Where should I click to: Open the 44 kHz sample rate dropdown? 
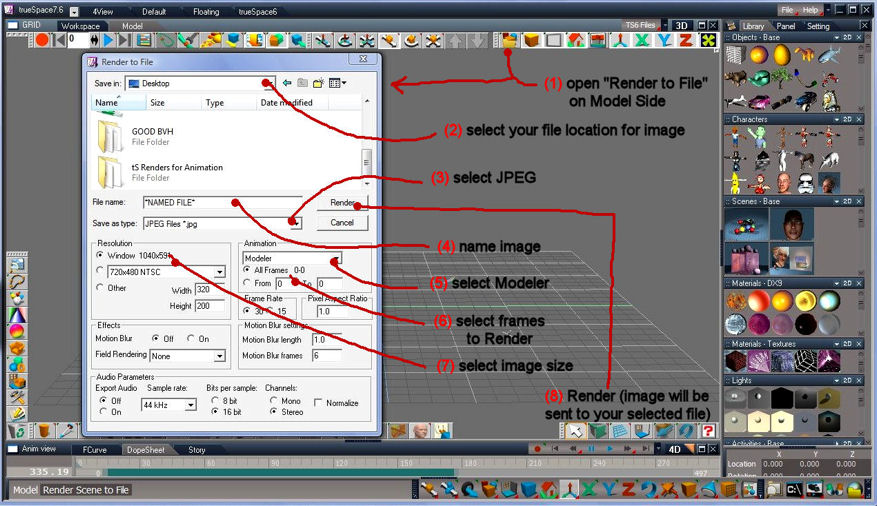click(191, 404)
